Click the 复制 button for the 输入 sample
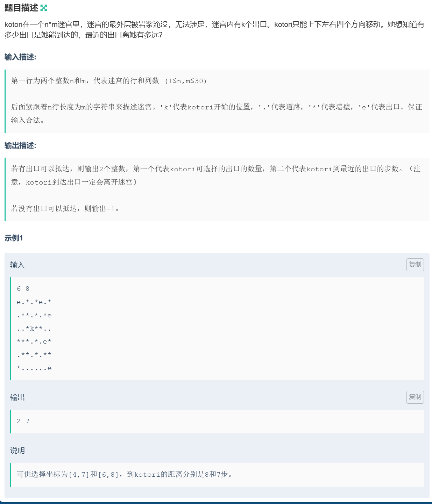432x504 pixels. (x=415, y=265)
